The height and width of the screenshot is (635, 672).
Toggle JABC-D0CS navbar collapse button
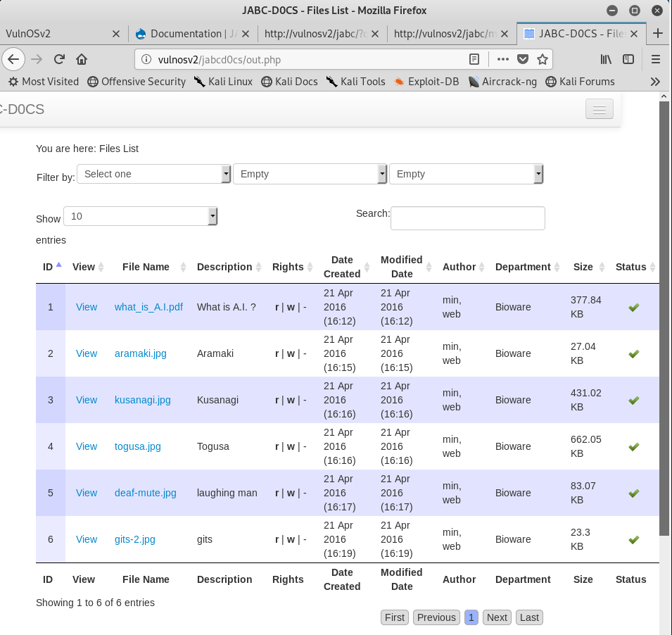pyautogui.click(x=599, y=109)
